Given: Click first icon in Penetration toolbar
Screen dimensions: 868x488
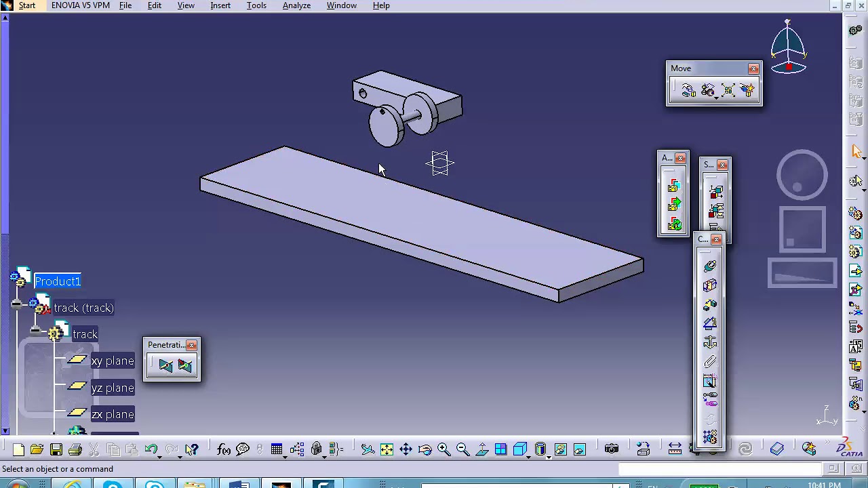Looking at the screenshot, I should (x=166, y=366).
